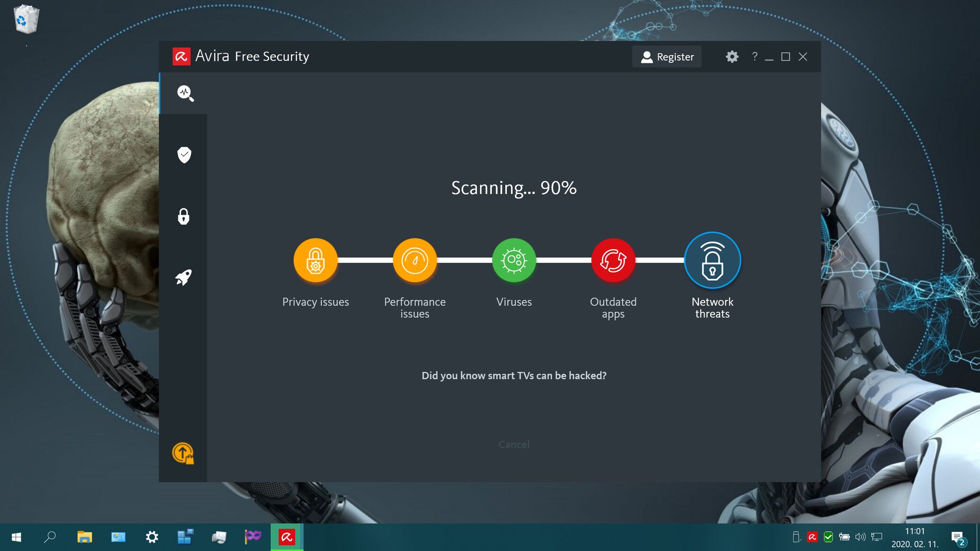The width and height of the screenshot is (980, 551).
Task: Click the green Viruses scan circle
Action: 514,260
